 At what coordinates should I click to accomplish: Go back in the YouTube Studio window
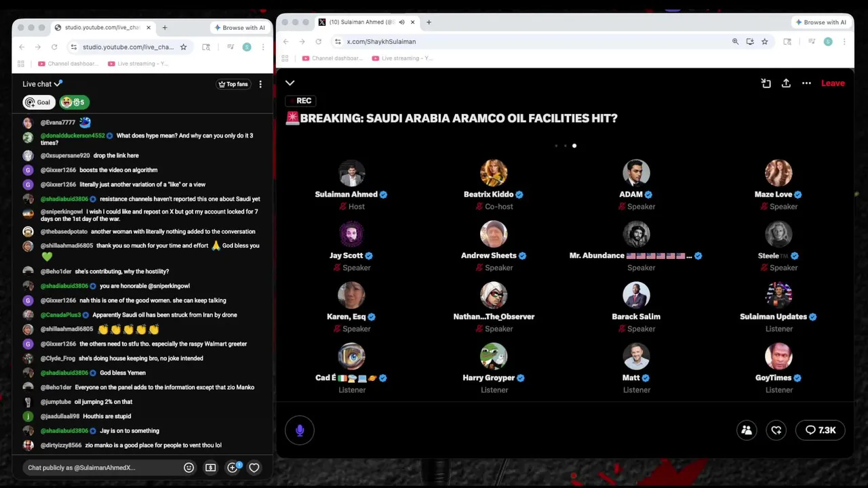[22, 47]
